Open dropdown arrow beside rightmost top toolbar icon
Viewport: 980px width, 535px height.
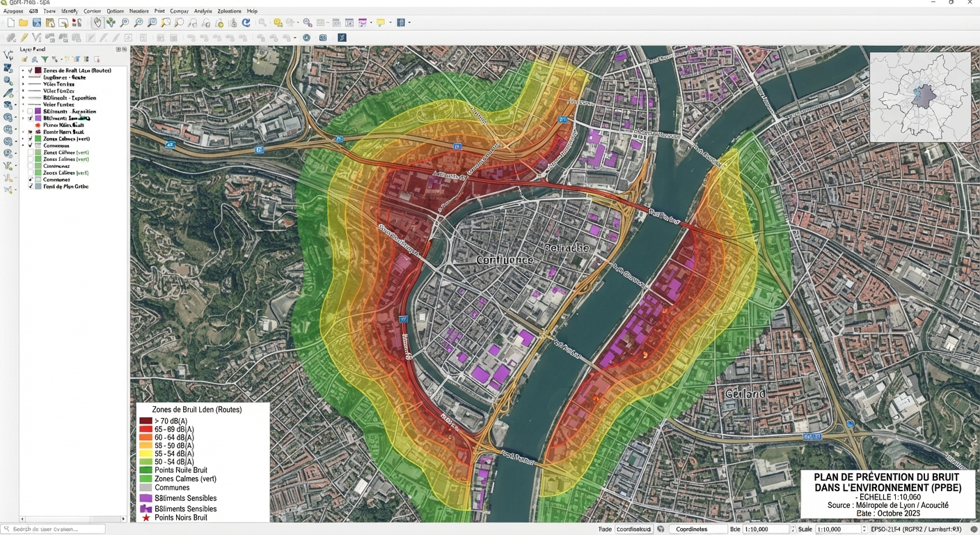[409, 23]
